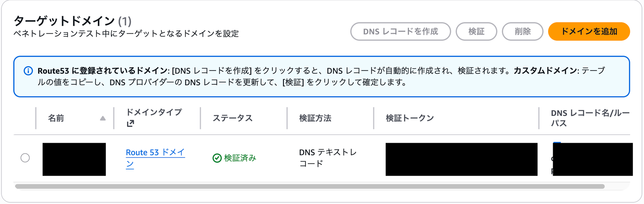Click the ステータス column header
The width and height of the screenshot is (644, 204).
[x=232, y=118]
